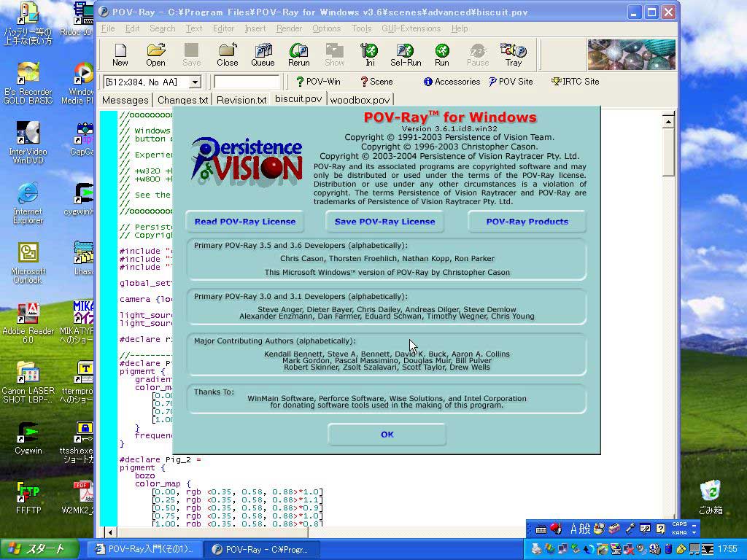
Task: Open the GUI-Extensions menu
Action: point(411,28)
